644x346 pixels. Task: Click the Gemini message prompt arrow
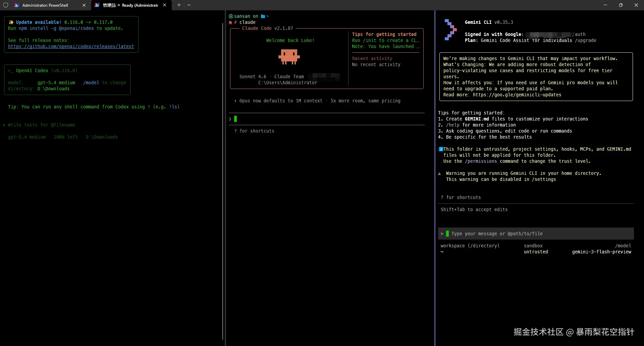tap(442, 234)
